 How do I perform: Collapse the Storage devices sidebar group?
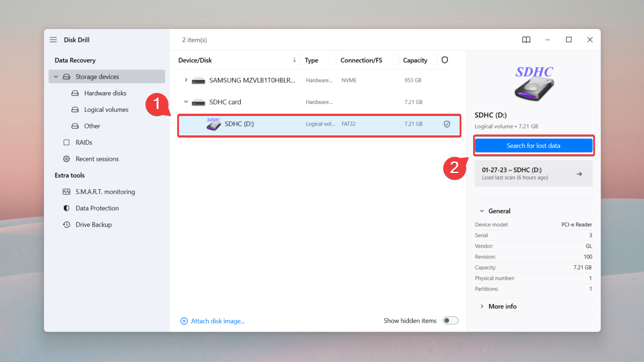56,77
